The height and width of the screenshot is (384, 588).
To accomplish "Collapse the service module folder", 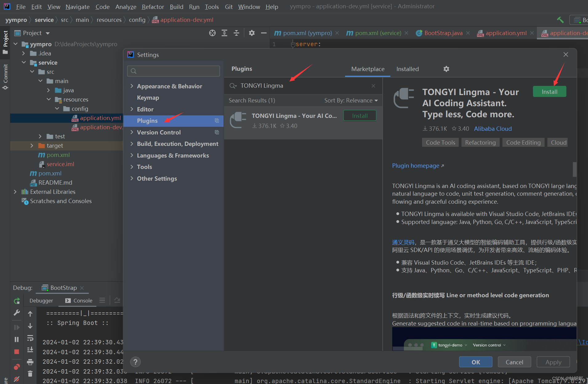I will (x=24, y=62).
